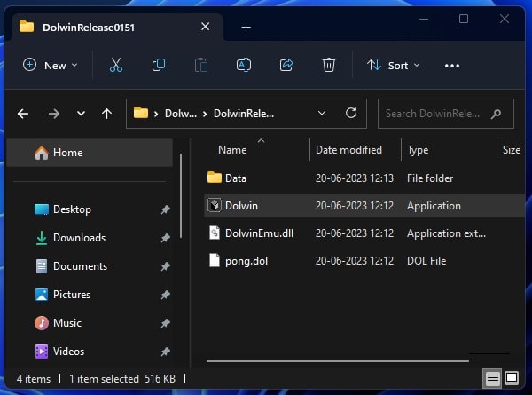Screen dimensions: 532x395
Task: Sort by the Size column header
Action: [x=512, y=150]
